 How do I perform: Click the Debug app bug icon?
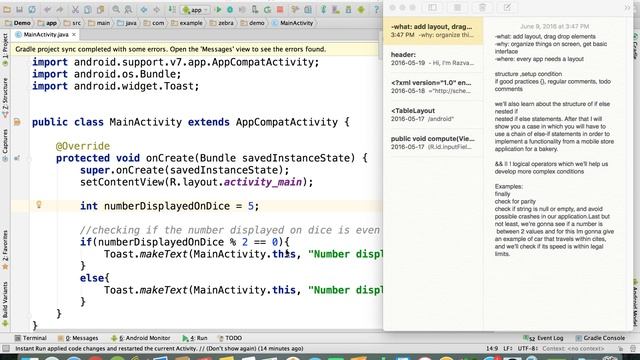tap(230, 9)
